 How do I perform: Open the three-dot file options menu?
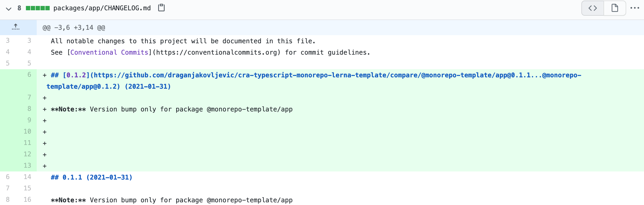(x=635, y=8)
